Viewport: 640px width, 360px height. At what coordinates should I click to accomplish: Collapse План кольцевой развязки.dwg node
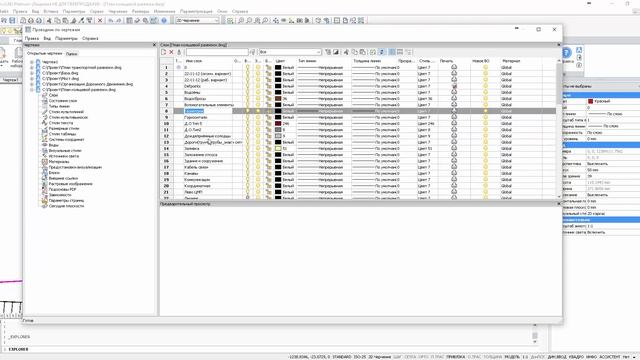point(32,89)
